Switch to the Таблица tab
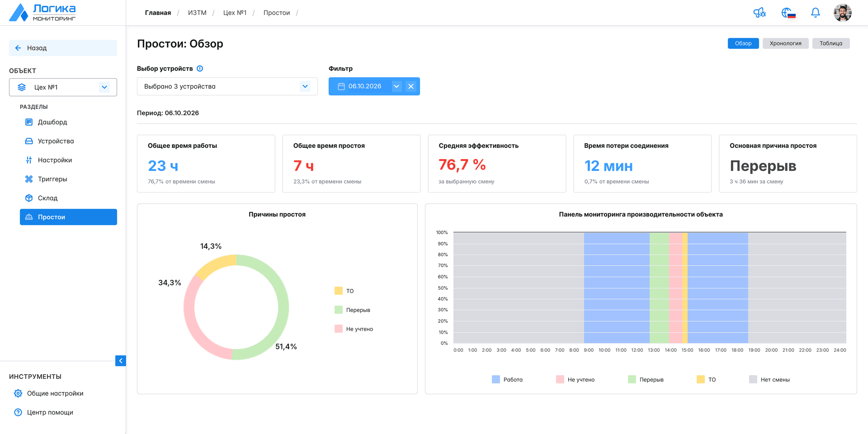The height and width of the screenshot is (434, 868). click(831, 43)
